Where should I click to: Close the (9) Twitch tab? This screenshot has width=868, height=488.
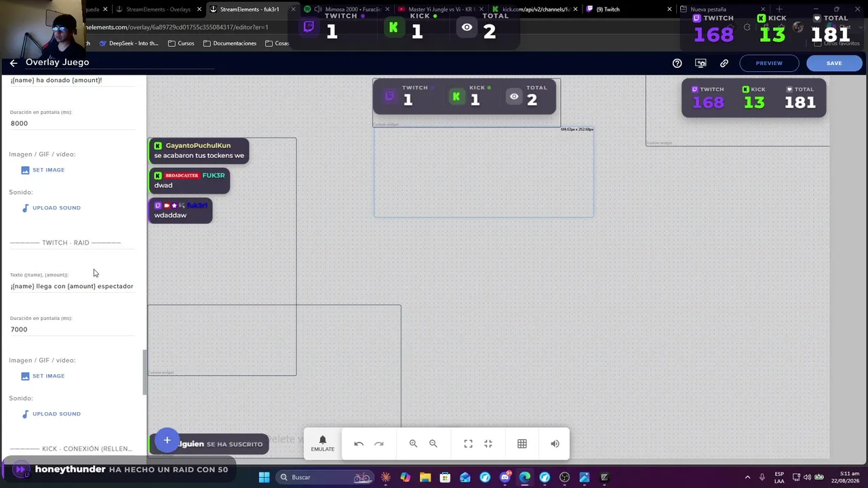[x=669, y=9]
